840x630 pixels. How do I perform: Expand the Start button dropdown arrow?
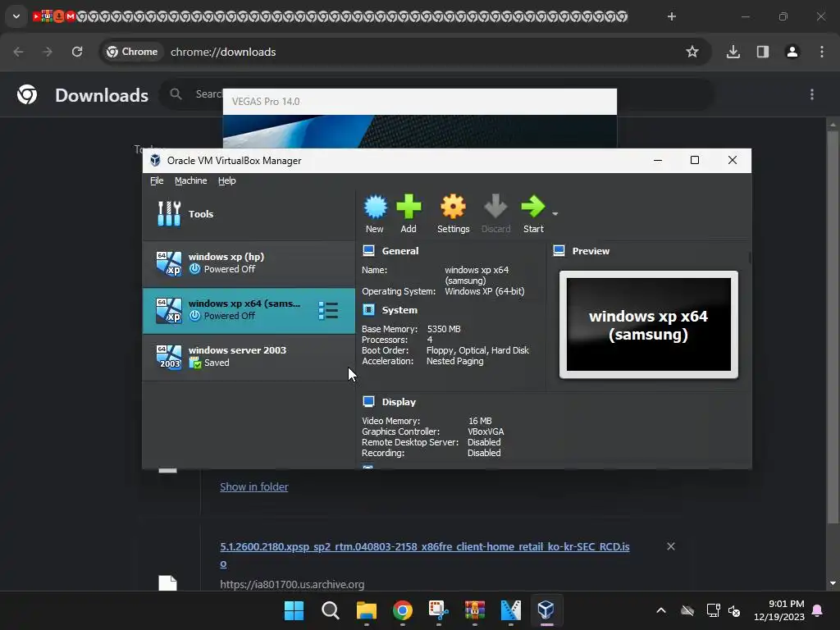[555, 214]
